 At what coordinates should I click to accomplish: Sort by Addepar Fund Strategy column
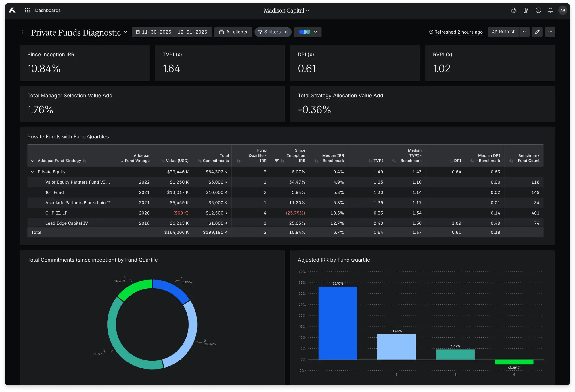point(84,161)
